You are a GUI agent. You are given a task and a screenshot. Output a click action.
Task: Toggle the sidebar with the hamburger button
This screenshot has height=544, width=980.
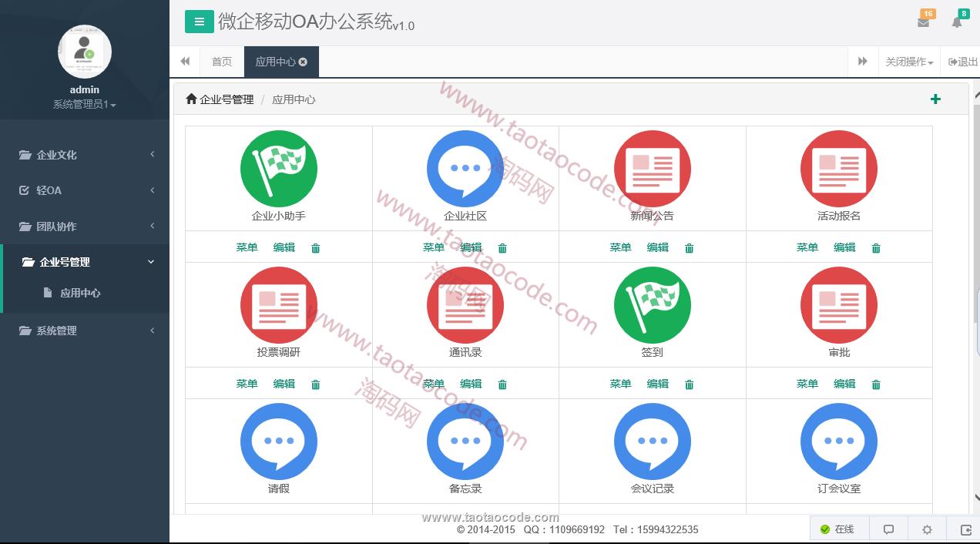pyautogui.click(x=199, y=22)
